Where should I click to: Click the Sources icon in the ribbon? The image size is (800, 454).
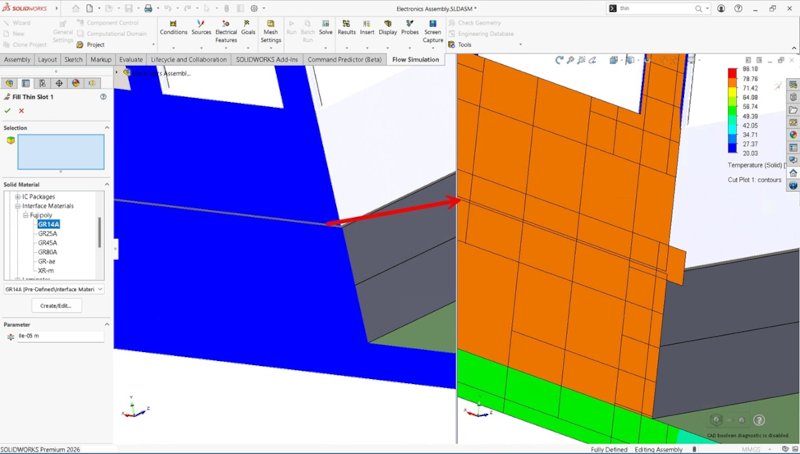201,25
